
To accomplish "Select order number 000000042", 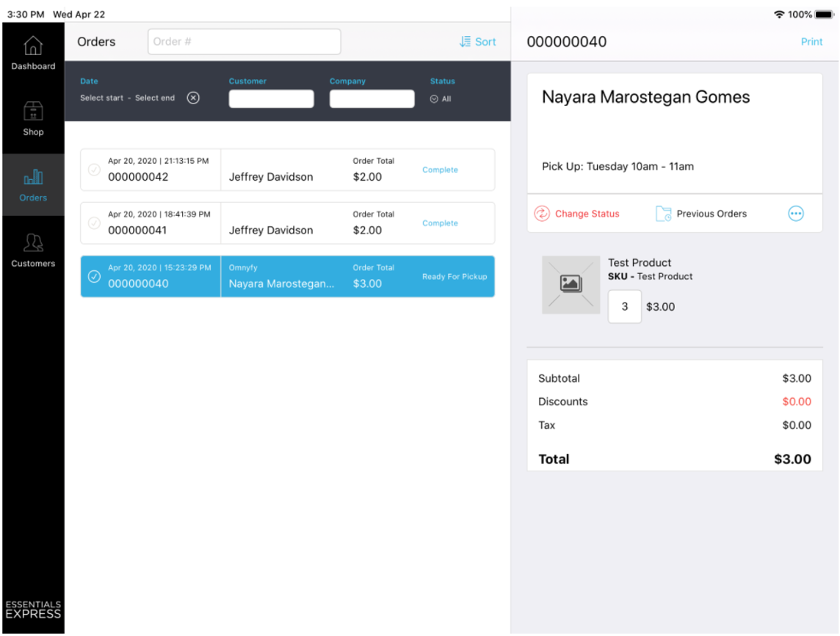I will (138, 177).
